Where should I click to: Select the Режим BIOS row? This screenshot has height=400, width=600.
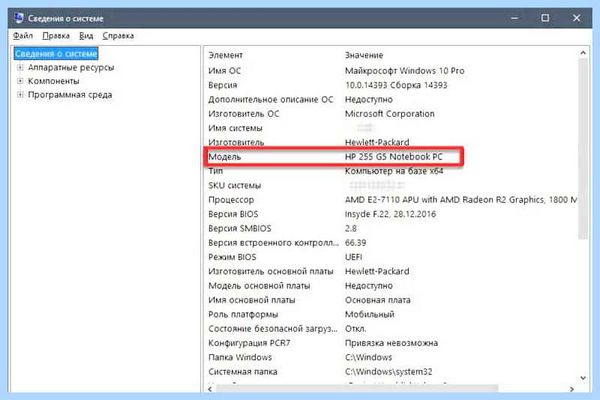click(392, 257)
